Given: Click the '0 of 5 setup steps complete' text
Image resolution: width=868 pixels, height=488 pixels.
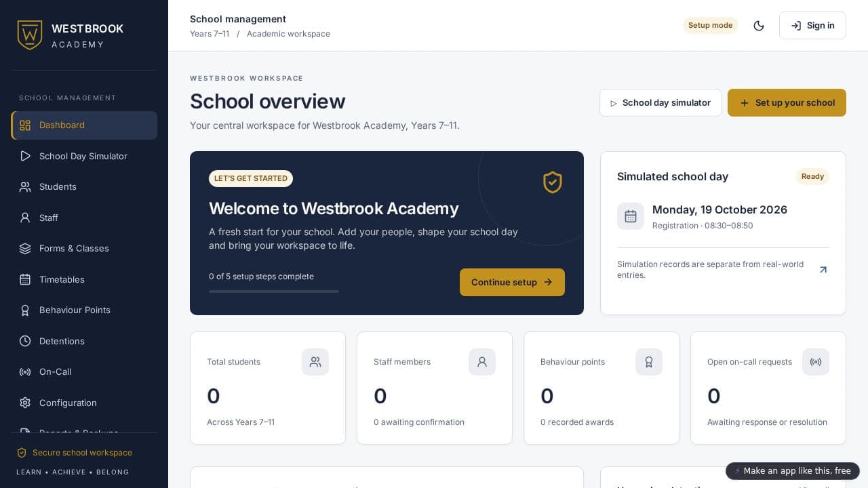Looking at the screenshot, I should point(261,277).
